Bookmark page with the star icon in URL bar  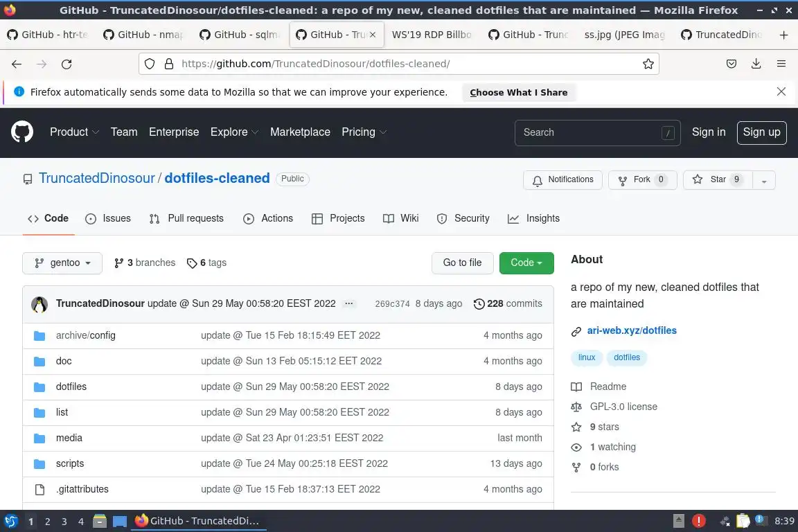648,64
